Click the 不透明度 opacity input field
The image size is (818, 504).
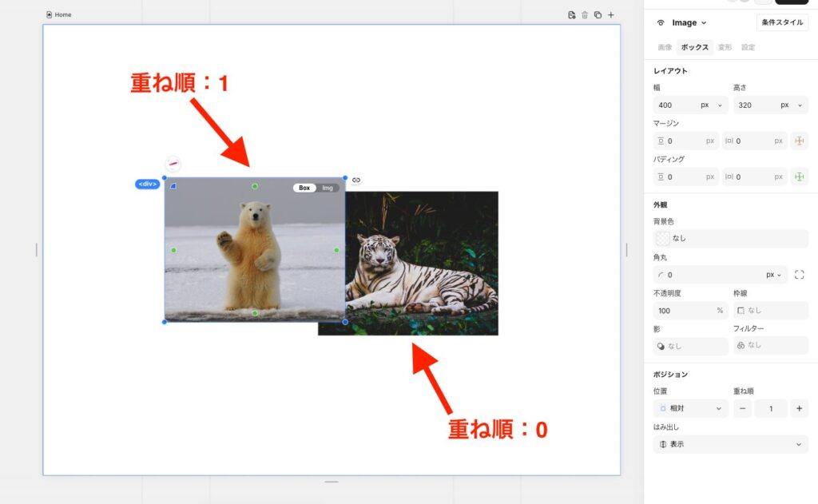pos(684,311)
